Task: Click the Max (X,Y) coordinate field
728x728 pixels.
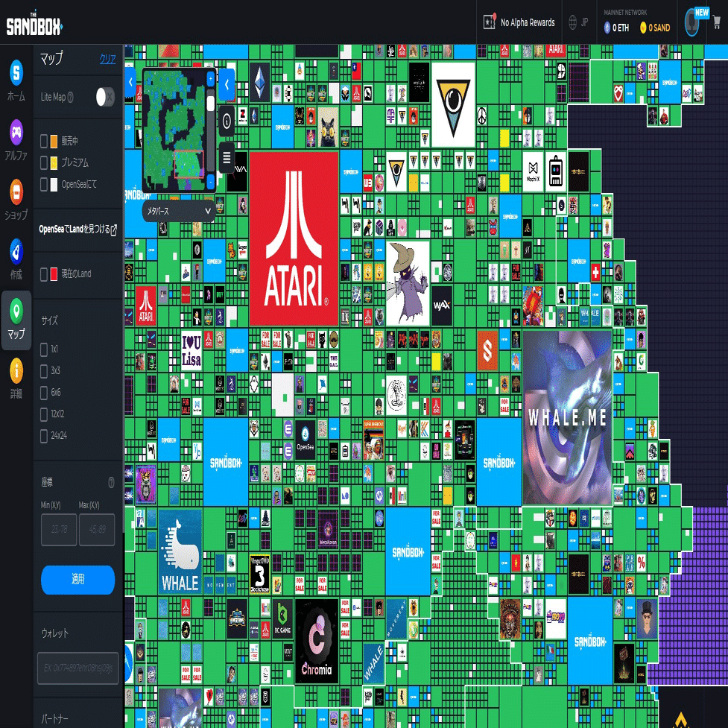Action: [97, 529]
